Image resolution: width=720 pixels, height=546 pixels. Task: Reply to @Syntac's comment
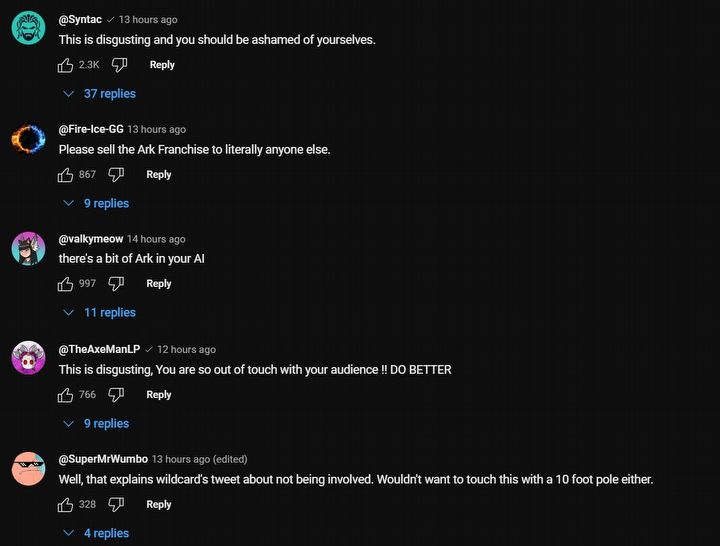pos(162,65)
